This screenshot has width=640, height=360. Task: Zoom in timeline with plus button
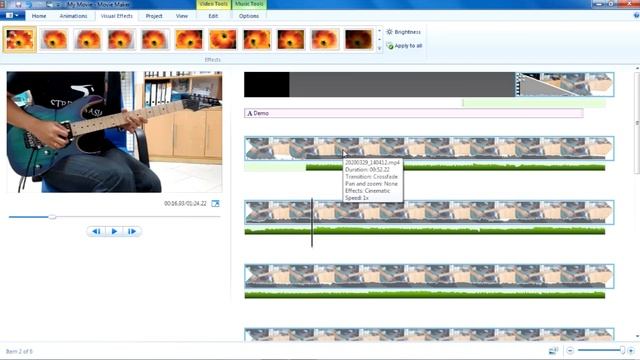click(x=631, y=351)
